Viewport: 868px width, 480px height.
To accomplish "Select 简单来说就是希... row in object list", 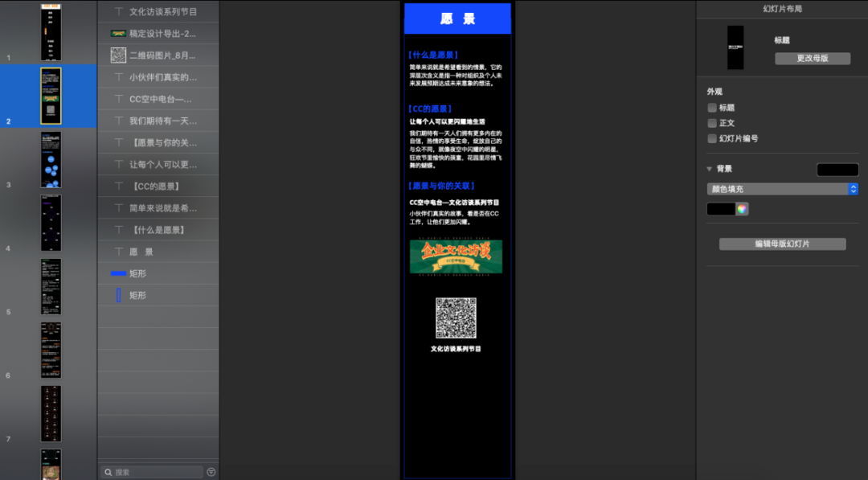I will point(158,208).
